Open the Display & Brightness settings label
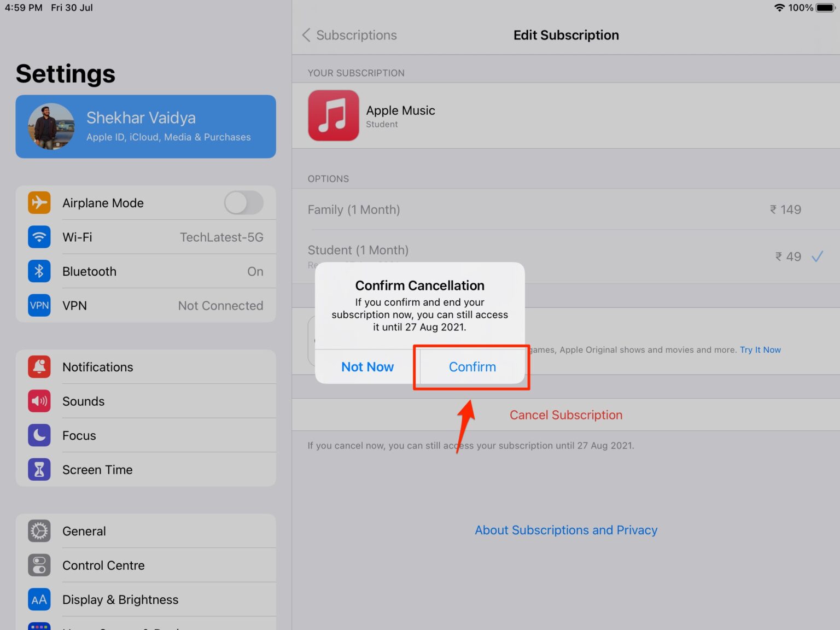 pyautogui.click(x=120, y=600)
